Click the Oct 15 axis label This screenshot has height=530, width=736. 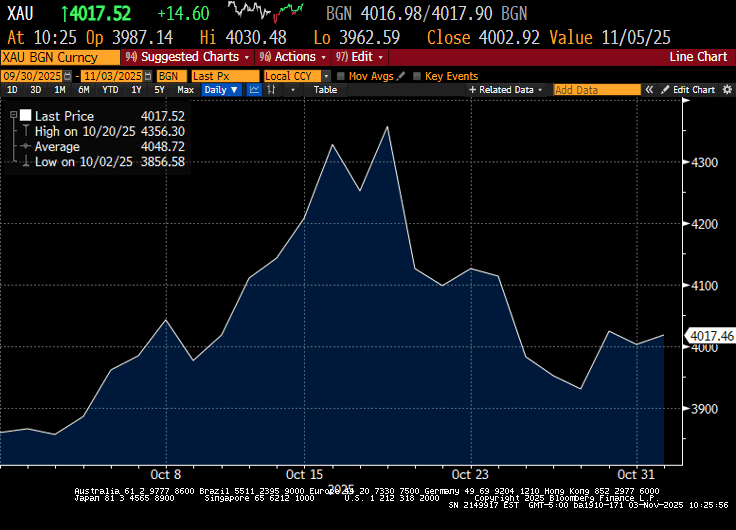304,475
